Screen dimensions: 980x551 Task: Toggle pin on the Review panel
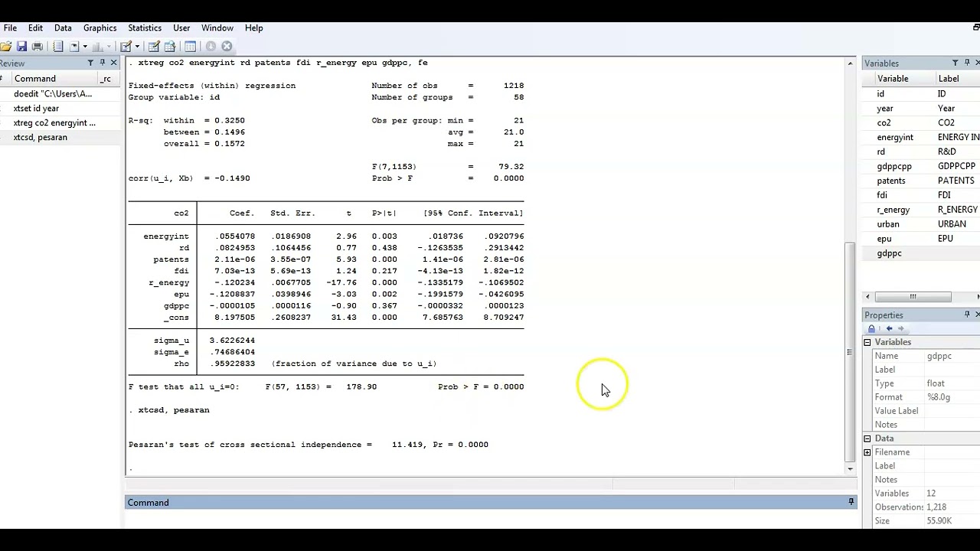(102, 63)
